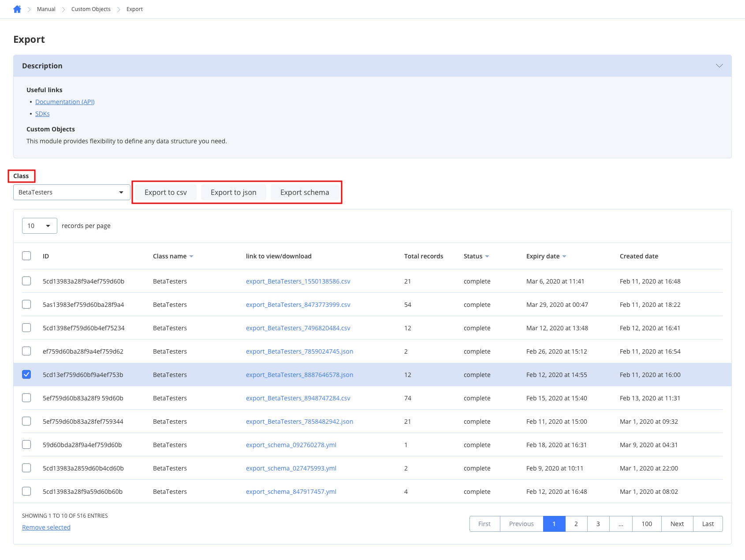Check row 5cd13983a28f9a4ef759d60b checkbox
745x560 pixels.
(26, 281)
